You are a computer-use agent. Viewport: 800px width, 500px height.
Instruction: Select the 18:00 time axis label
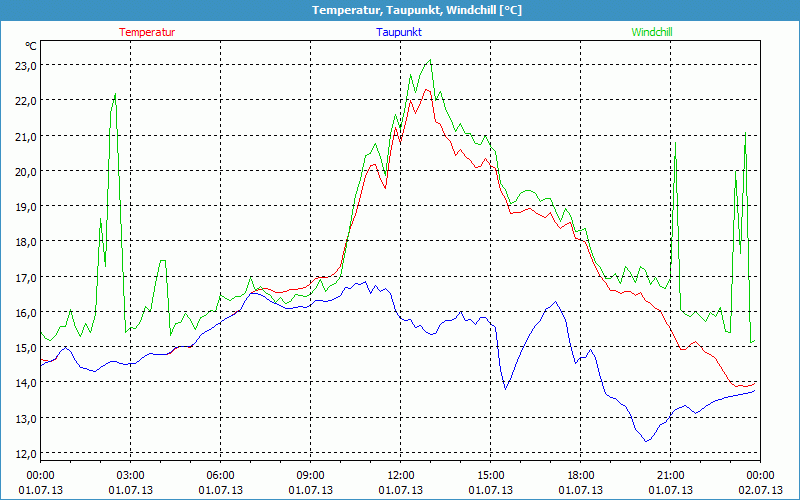pos(581,475)
